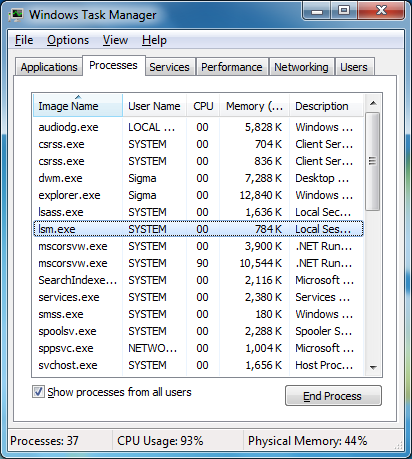This screenshot has height=459, width=412.
Task: Select the SearchIndexe... process
Action: pos(198,280)
